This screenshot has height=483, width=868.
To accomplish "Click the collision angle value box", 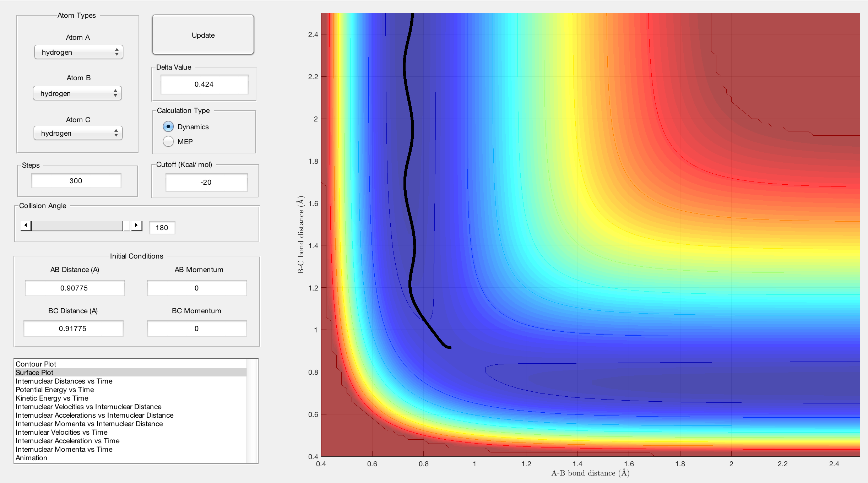I will tap(162, 228).
